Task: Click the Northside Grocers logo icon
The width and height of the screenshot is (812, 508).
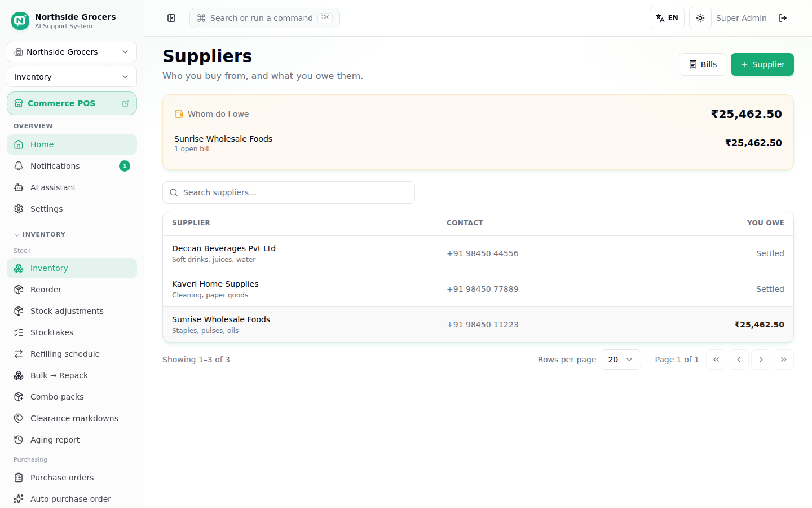Action: [x=20, y=21]
